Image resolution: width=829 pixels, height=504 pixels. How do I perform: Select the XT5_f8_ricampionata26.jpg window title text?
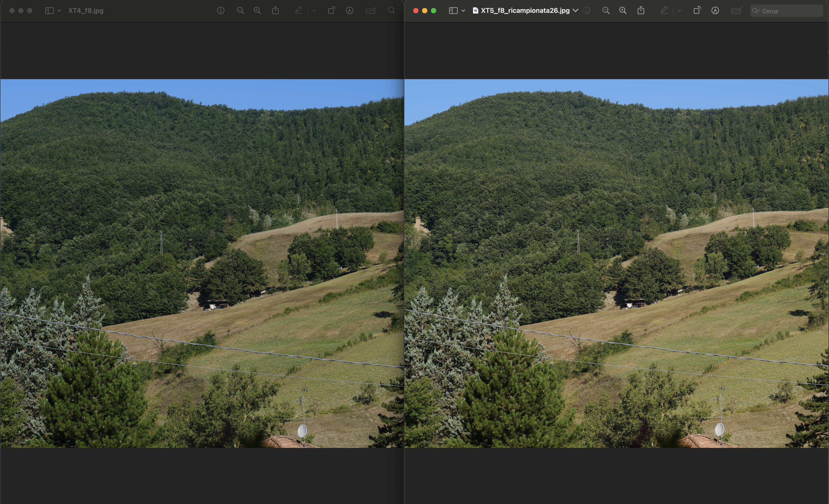525,10
